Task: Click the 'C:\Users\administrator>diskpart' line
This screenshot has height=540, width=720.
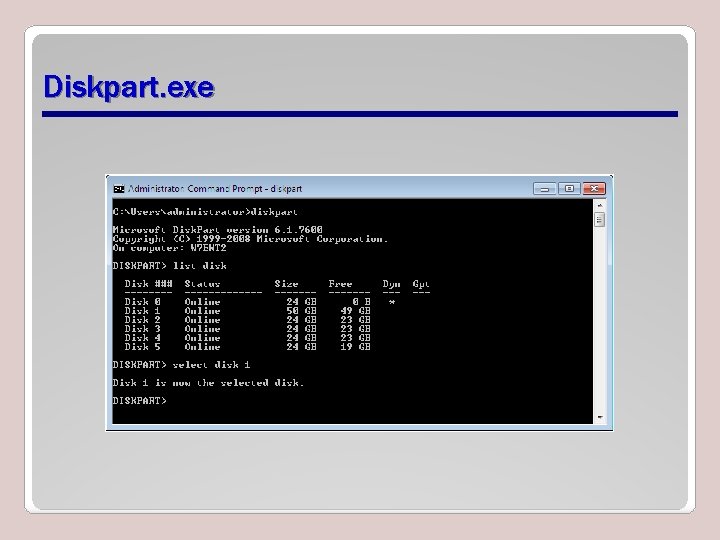Action: [205, 212]
